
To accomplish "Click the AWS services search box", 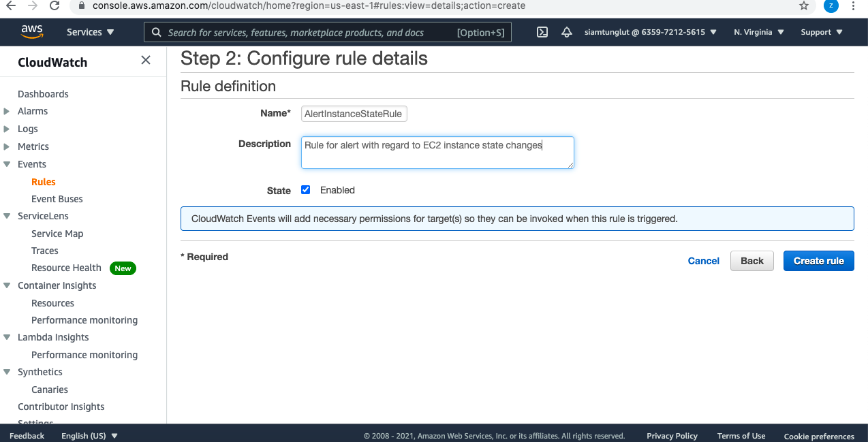I will point(328,32).
